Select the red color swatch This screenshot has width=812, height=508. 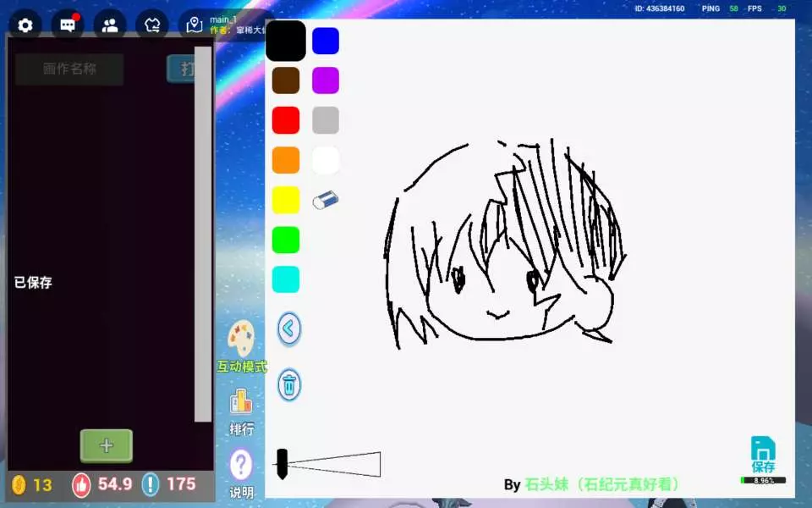(x=285, y=120)
